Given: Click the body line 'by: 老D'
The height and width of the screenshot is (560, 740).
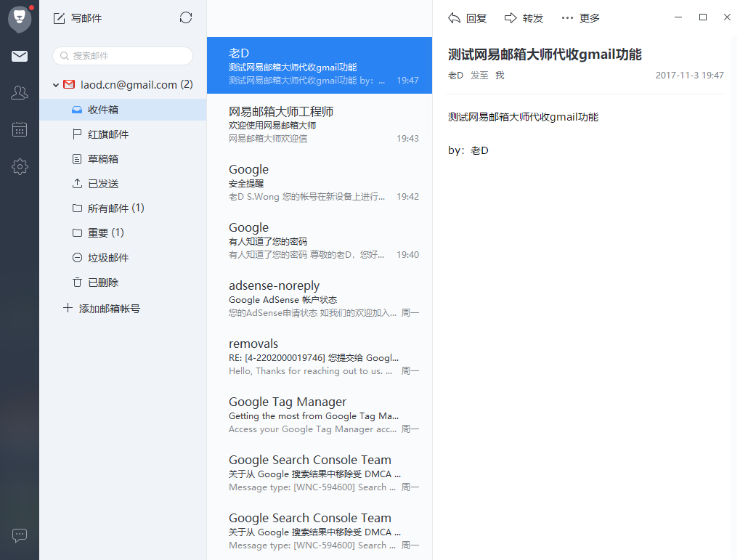Looking at the screenshot, I should 468,150.
